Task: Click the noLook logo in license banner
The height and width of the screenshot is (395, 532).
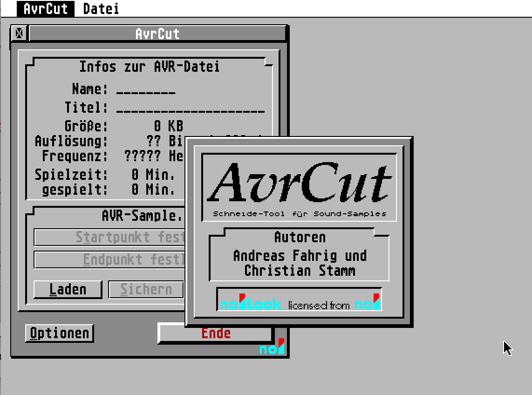Action: pyautogui.click(x=251, y=304)
